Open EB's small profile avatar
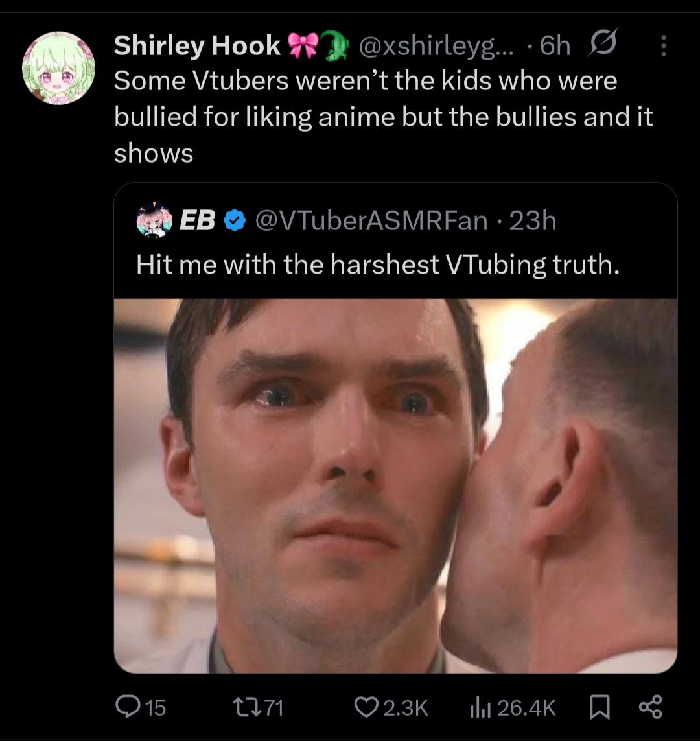 pyautogui.click(x=154, y=220)
